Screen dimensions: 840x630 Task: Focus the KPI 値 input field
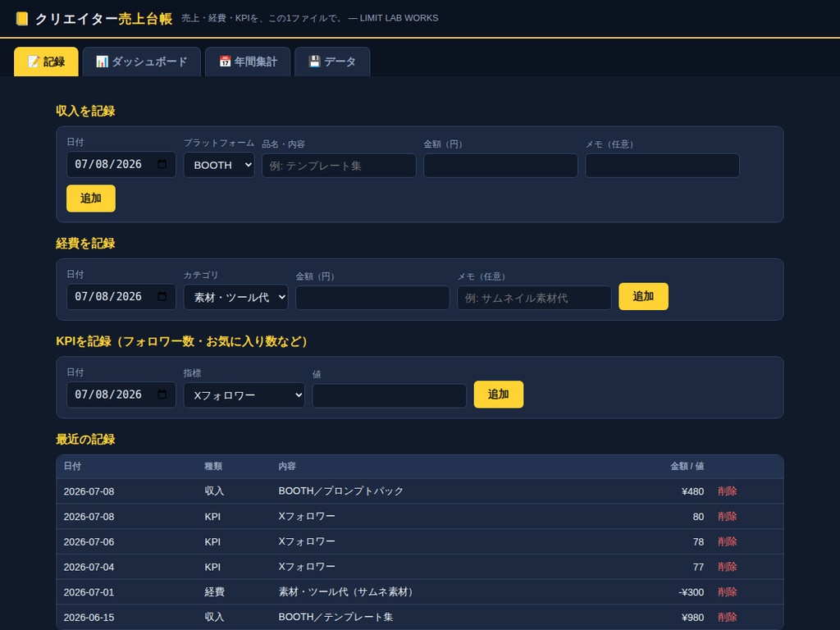tap(390, 396)
